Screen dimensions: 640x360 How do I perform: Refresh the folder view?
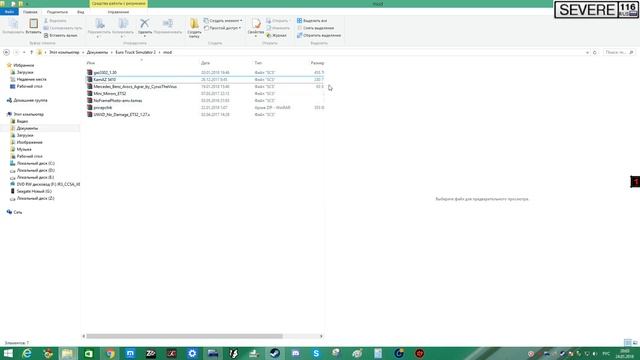click(x=595, y=52)
